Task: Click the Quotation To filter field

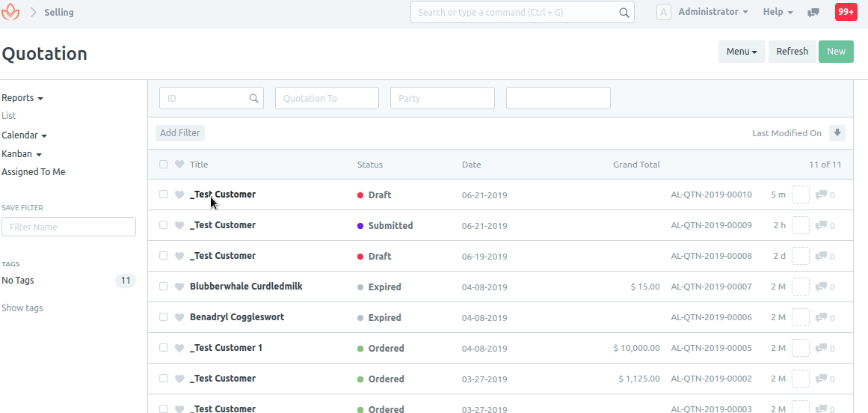Action: coord(327,98)
